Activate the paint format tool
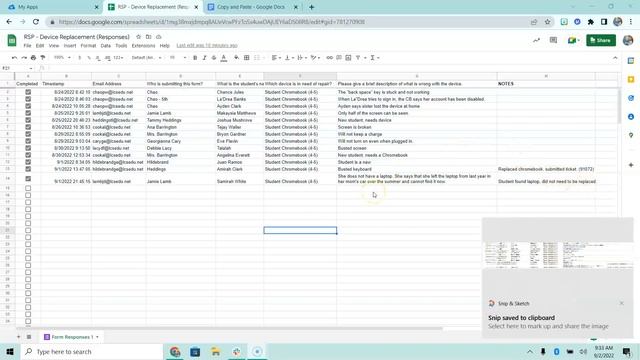640x360 pixels. point(42,58)
